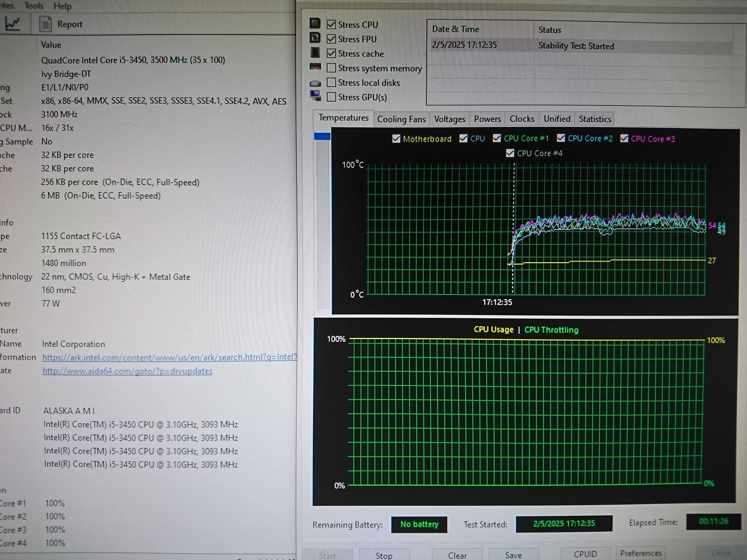The width and height of the screenshot is (747, 560).
Task: Click the Report page icon
Action: point(46,24)
